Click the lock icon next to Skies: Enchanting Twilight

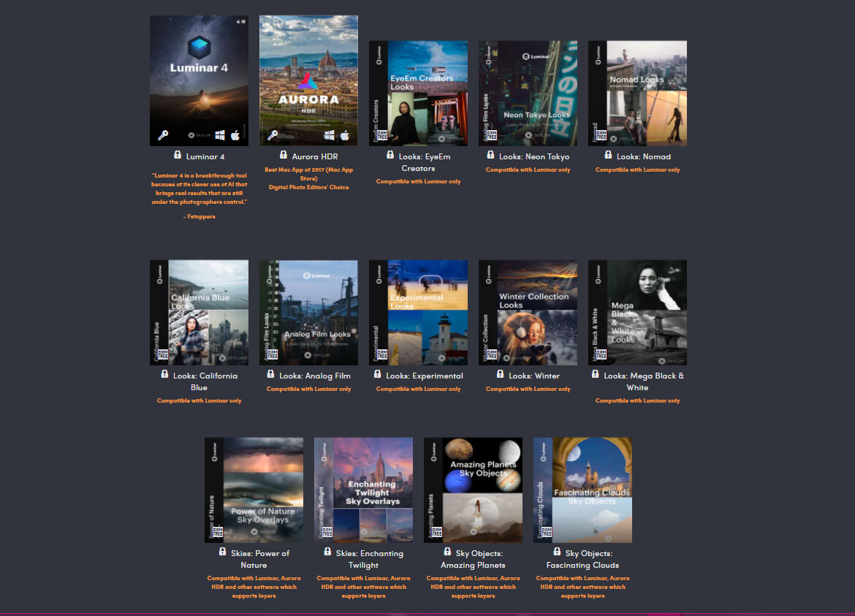pos(327,552)
